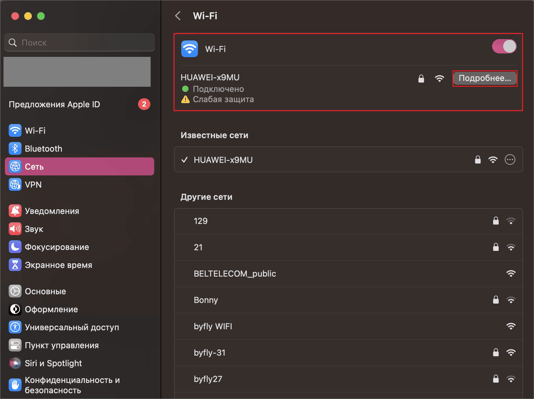This screenshot has width=534, height=399.
Task: Click lock icon in known networks row
Action: [478, 159]
